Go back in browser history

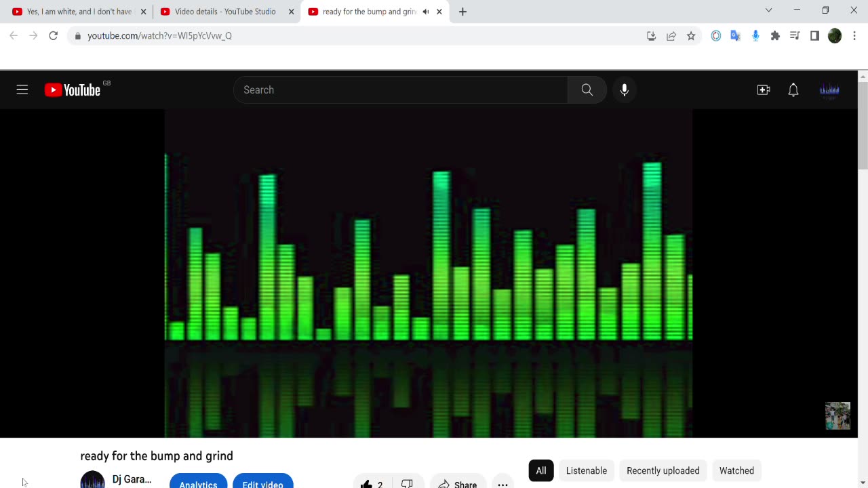14,35
